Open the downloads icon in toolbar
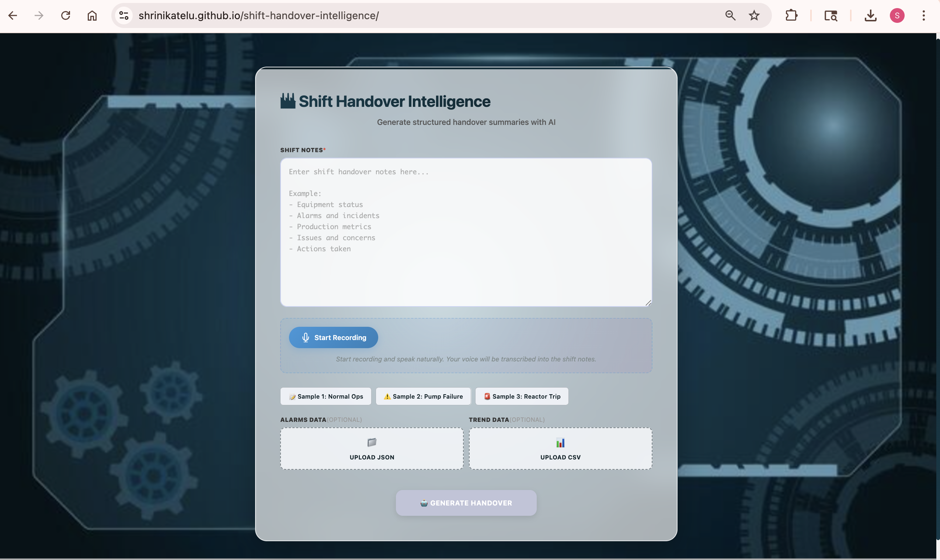This screenshot has height=560, width=940. pyautogui.click(x=870, y=15)
